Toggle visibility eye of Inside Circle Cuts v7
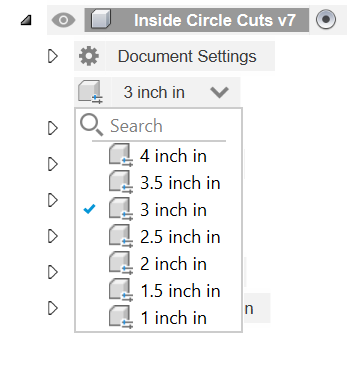361x390 pixels. [63, 20]
